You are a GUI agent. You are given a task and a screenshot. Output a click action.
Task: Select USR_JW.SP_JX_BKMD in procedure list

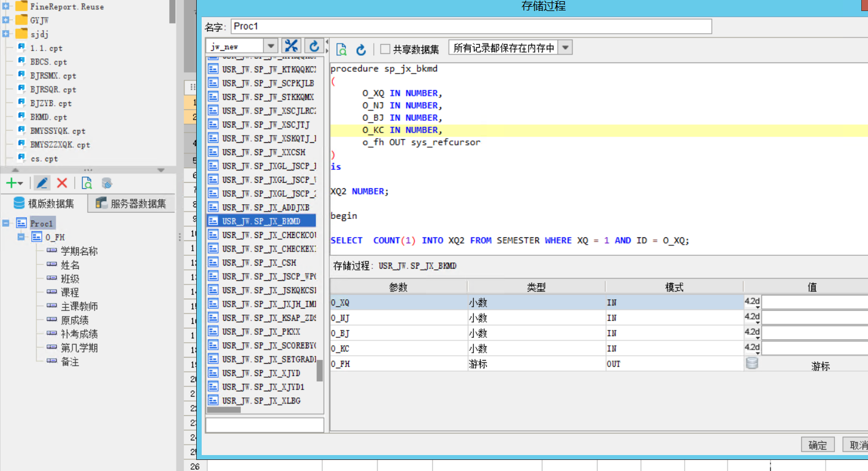pos(262,221)
